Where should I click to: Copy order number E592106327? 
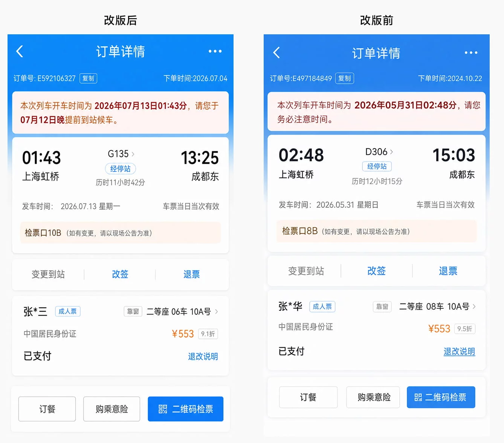(89, 78)
